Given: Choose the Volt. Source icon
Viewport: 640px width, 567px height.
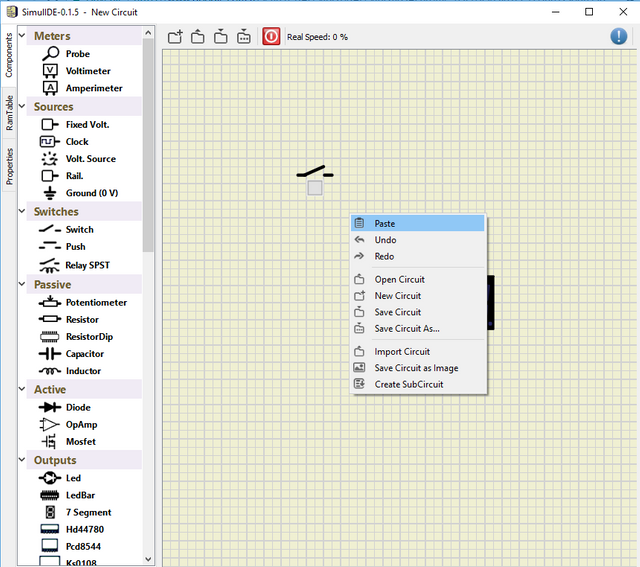Looking at the screenshot, I should click(50, 159).
